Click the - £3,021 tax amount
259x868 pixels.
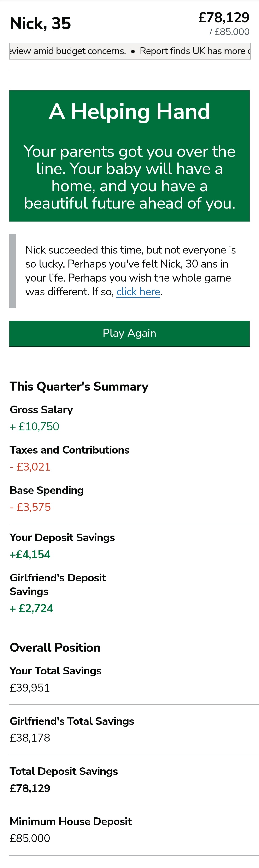coord(30,467)
